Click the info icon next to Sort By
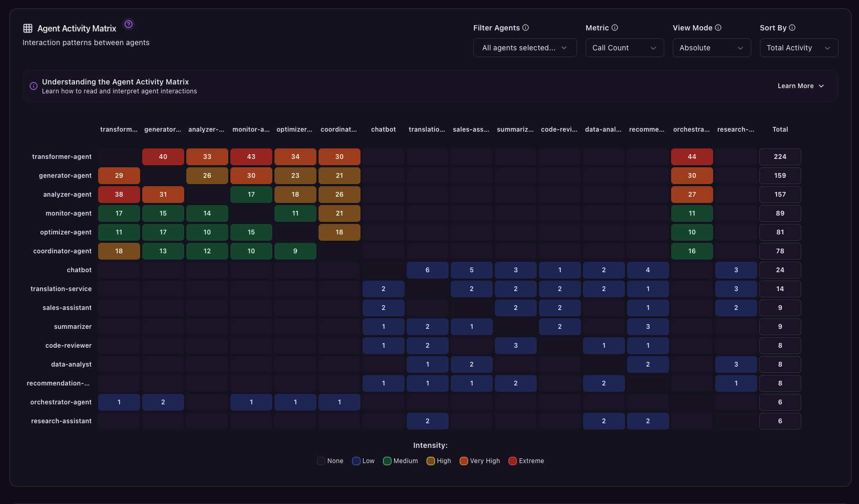Image resolution: width=859 pixels, height=504 pixels. pos(792,28)
